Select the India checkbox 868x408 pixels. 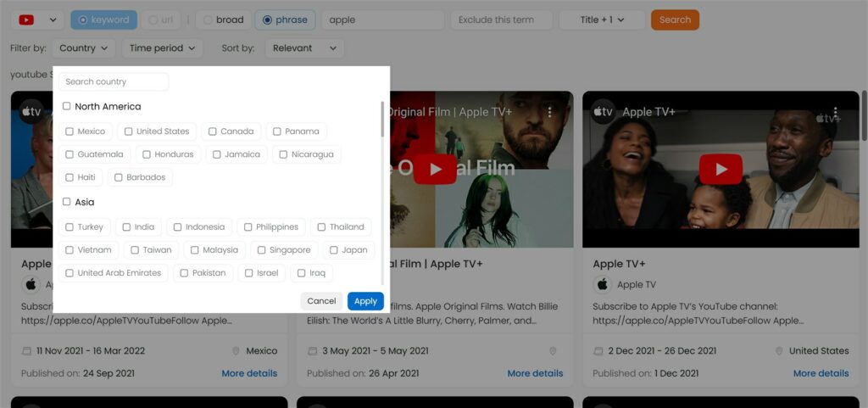[x=126, y=227]
